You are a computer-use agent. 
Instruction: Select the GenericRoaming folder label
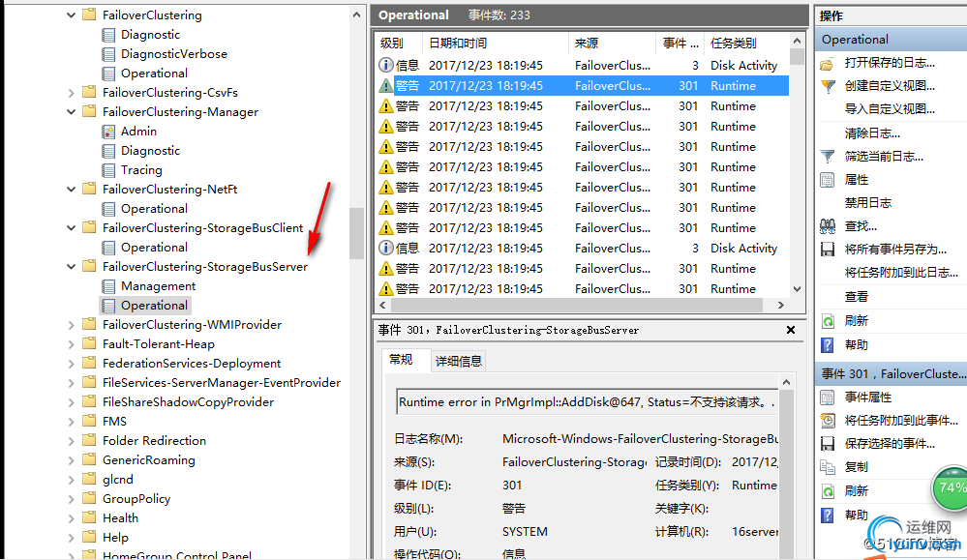149,459
